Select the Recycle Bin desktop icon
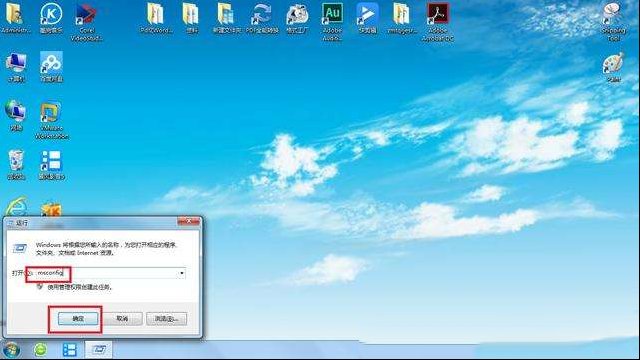 coord(16,164)
